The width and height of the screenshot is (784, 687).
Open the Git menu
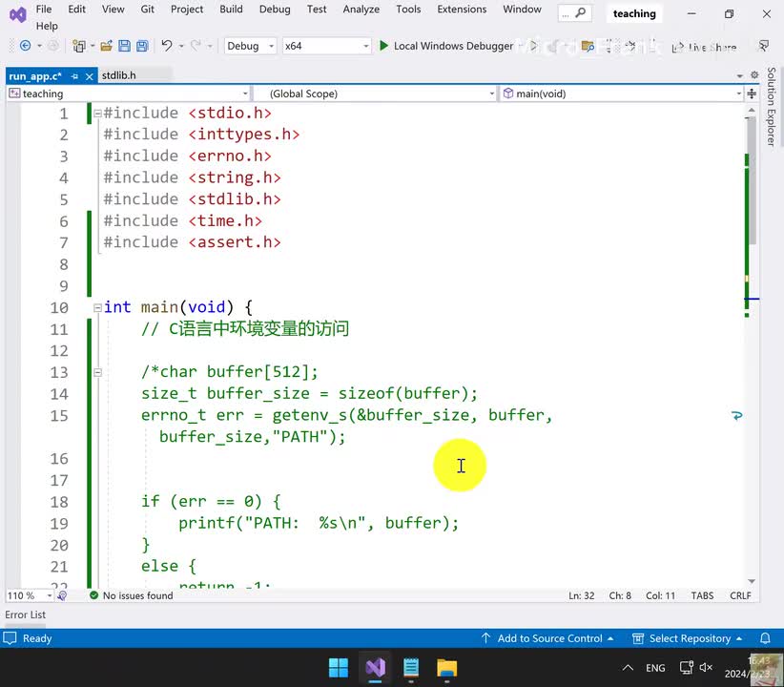(147, 9)
